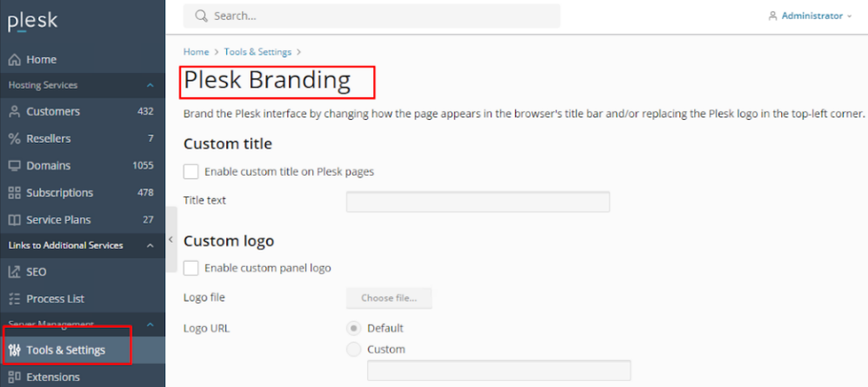This screenshot has height=387, width=868.
Task: Click the Service Plans book icon
Action: click(x=15, y=220)
